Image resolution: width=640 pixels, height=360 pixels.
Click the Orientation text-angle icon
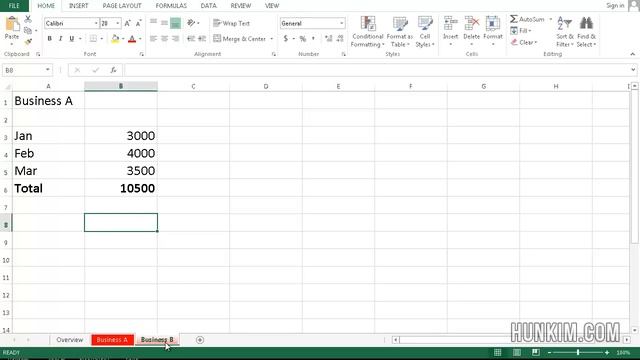point(191,23)
